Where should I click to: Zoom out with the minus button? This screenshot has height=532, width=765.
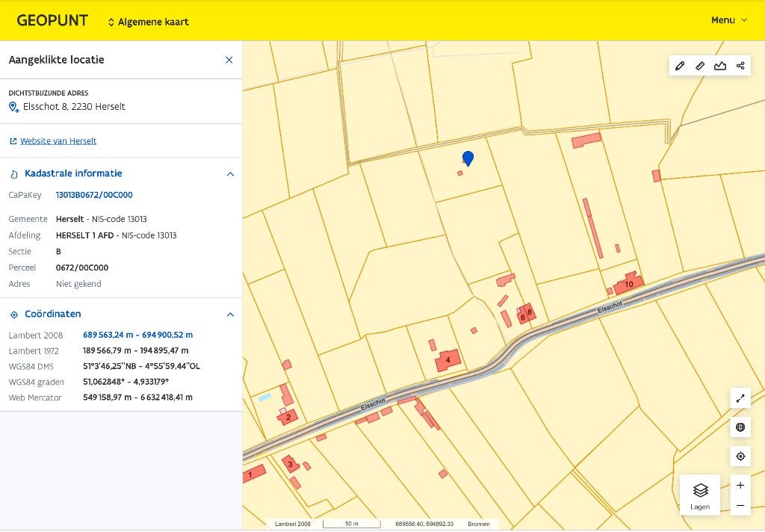(x=740, y=506)
